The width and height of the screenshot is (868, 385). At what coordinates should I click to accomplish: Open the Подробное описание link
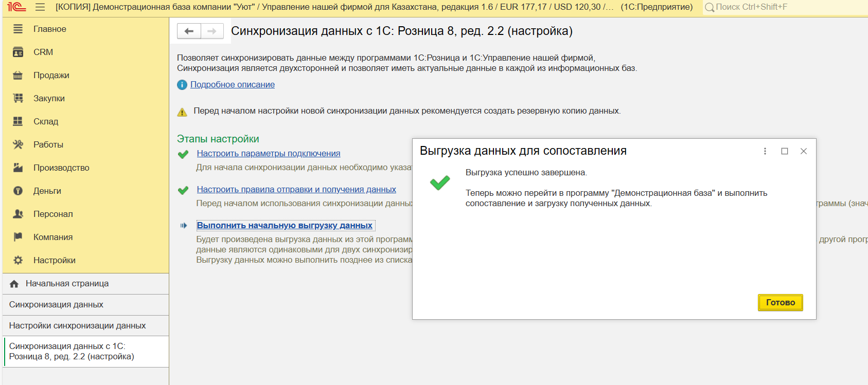[233, 84]
